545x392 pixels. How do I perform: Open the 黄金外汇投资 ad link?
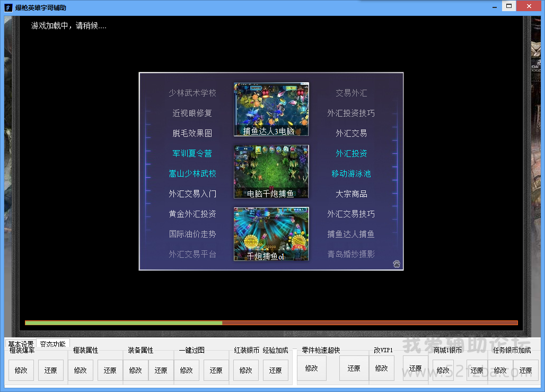[192, 214]
